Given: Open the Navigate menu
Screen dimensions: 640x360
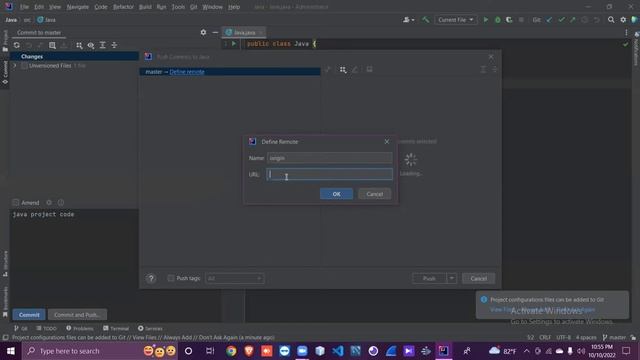Looking at the screenshot, I should (78, 7).
